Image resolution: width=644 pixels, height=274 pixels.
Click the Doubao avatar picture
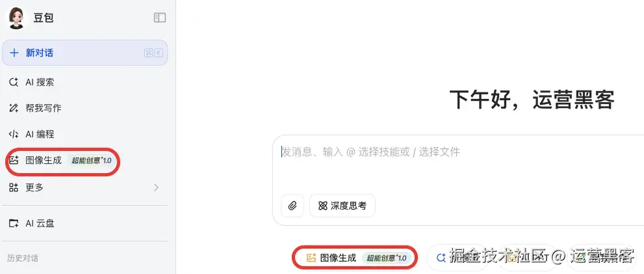pos(16,18)
